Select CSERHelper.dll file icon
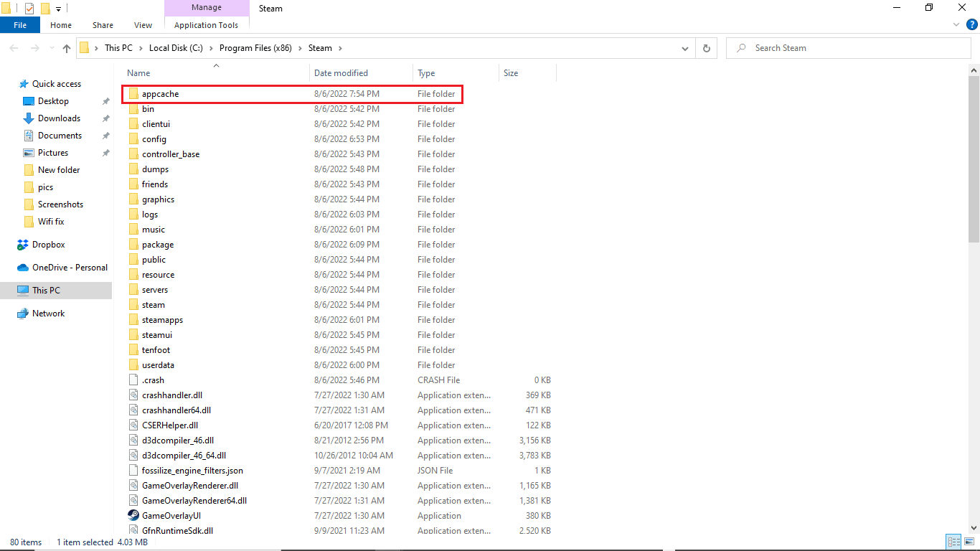Image resolution: width=980 pixels, height=551 pixels. click(133, 425)
